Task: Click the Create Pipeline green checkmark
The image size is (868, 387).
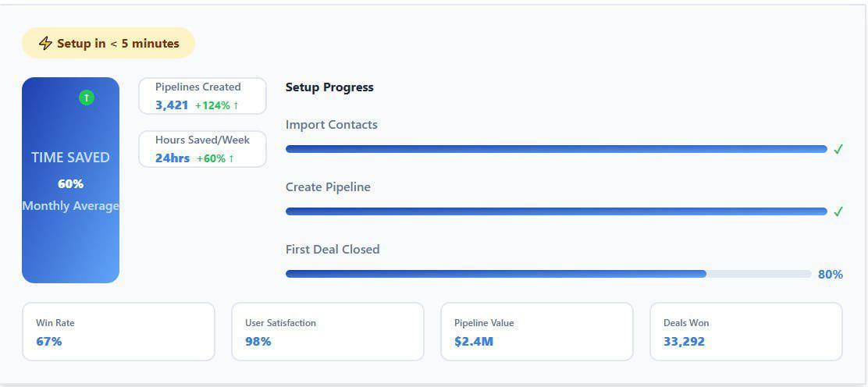Action: (x=838, y=211)
